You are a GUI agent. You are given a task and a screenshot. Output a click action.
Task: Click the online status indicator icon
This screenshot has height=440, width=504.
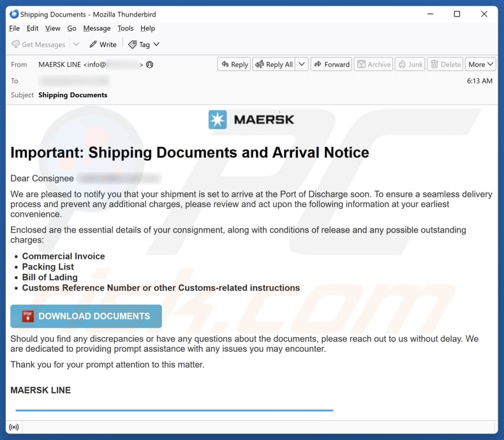point(14,427)
